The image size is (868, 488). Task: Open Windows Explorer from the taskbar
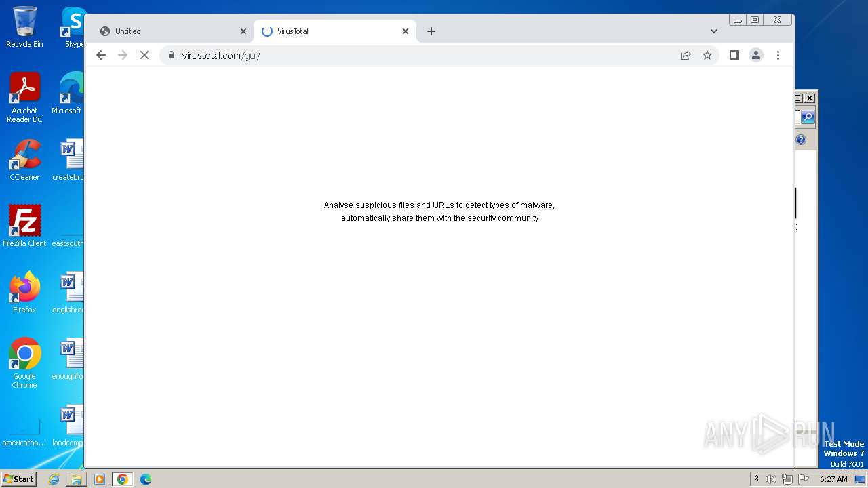point(77,479)
